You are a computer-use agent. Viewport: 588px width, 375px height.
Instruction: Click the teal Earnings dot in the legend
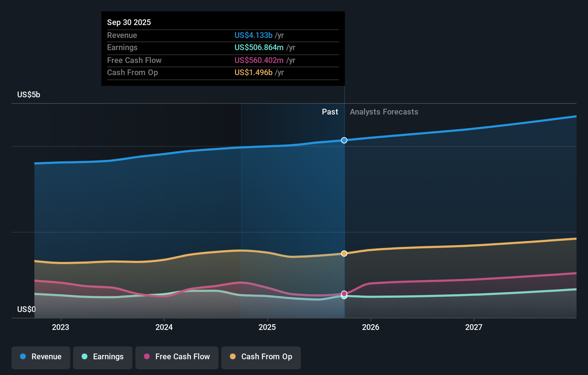click(84, 357)
